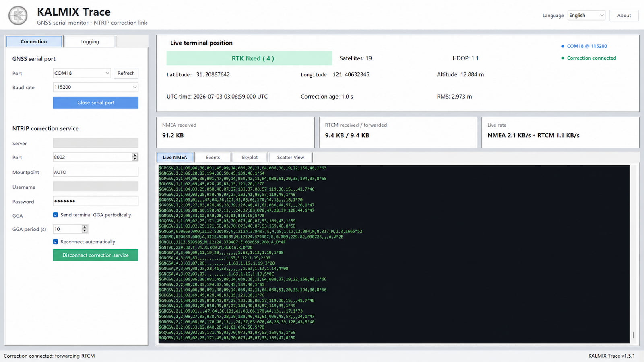This screenshot has width=644, height=362.
Task: Click the terminal scrollbar thumb
Action: (633, 335)
